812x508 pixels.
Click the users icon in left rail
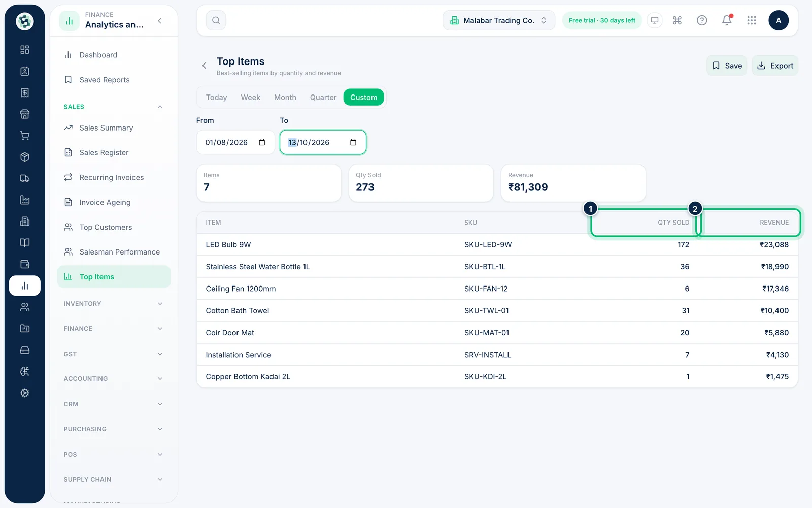pyautogui.click(x=24, y=307)
